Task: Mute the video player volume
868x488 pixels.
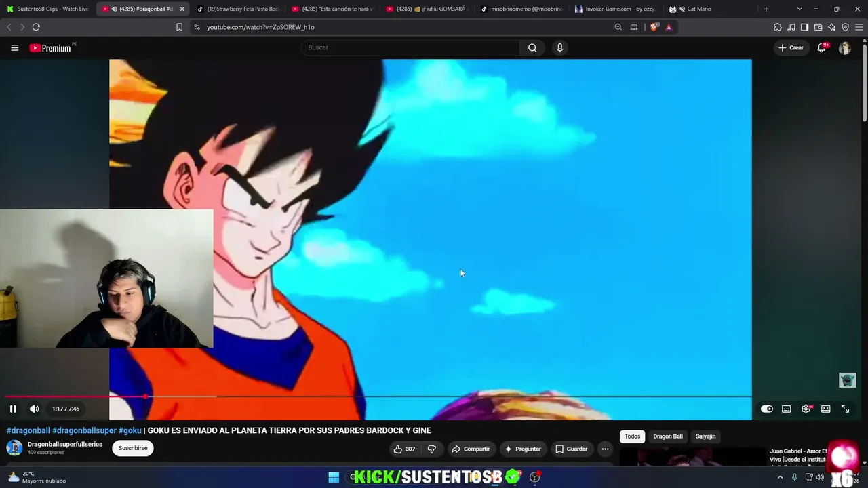Action: pos(34,409)
